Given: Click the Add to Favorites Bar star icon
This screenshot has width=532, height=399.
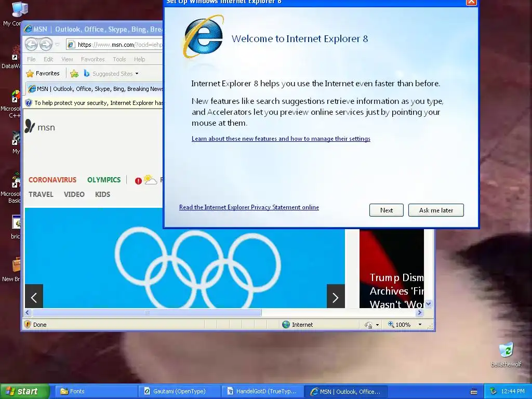Looking at the screenshot, I should click(x=74, y=73).
